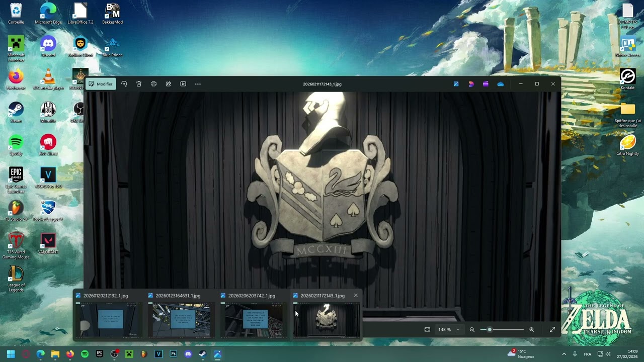Open the blue image editor app icon in the Photos title bar

456,84
